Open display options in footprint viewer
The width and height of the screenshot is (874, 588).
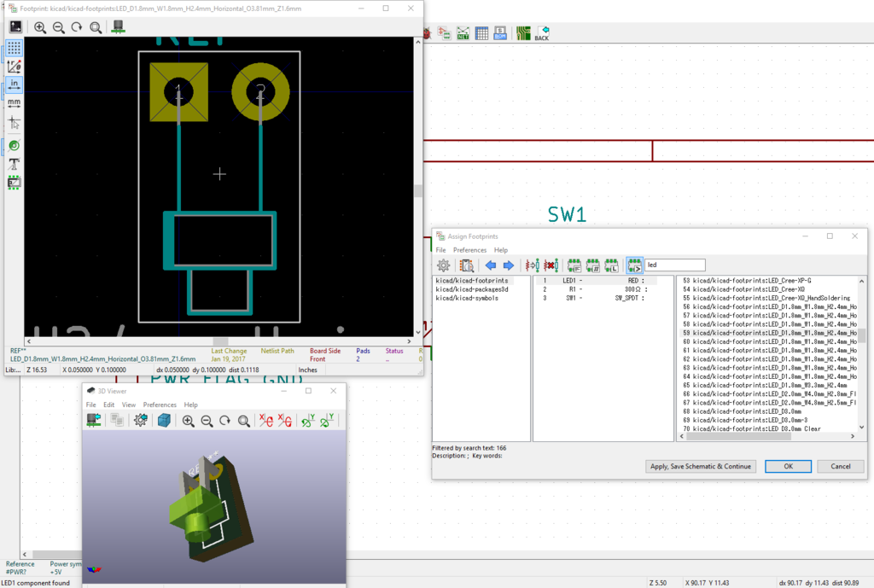pyautogui.click(x=15, y=26)
